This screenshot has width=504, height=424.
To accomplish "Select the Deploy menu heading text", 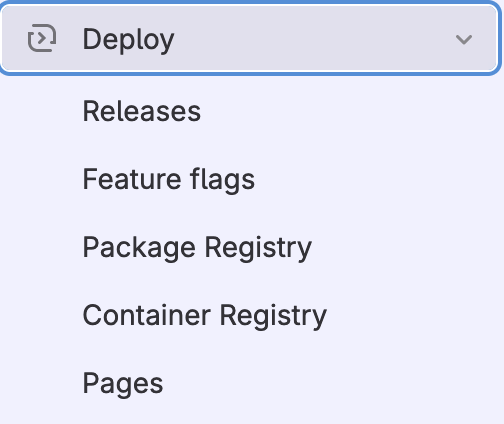I will (x=128, y=40).
